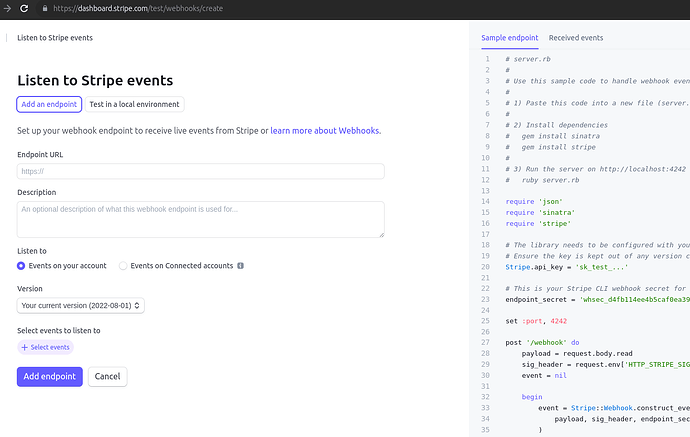Click the Stripe::Webhook.construct_event line
Screen dimensions: 690x437
point(614,408)
